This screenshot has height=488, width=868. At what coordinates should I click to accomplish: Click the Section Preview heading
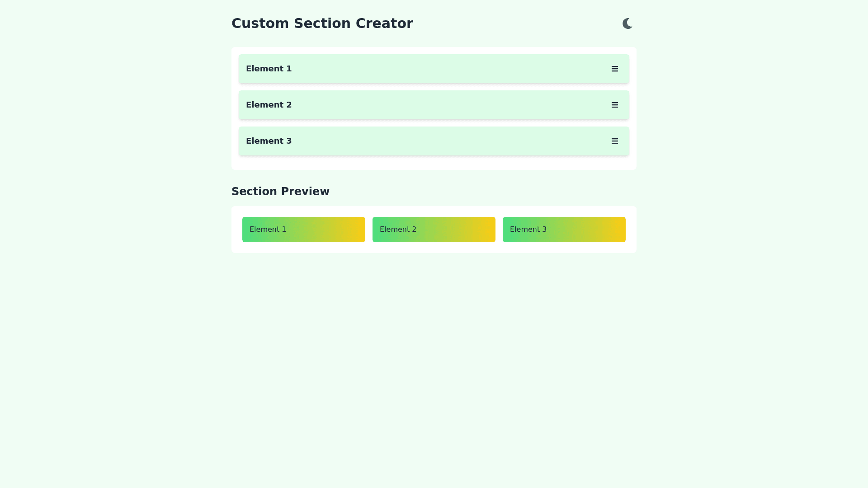click(280, 192)
